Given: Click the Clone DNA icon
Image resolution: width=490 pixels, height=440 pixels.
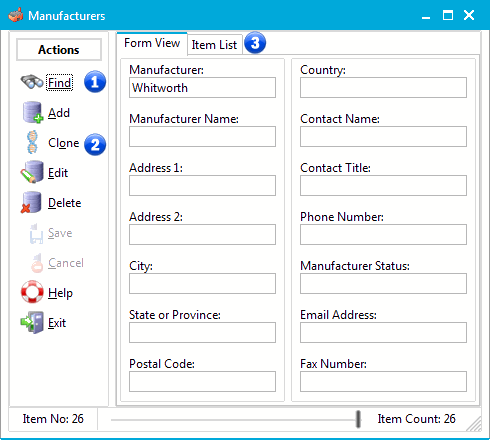Looking at the screenshot, I should (x=32, y=142).
